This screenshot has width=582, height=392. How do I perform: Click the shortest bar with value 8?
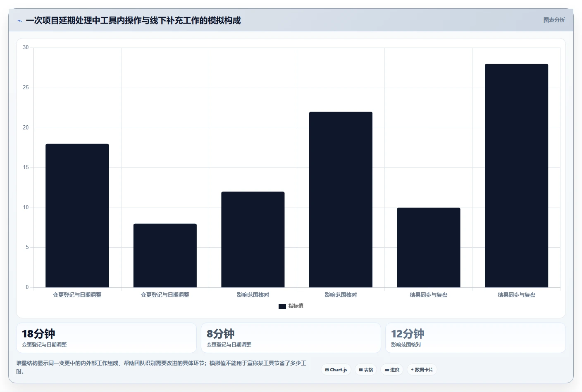pyautogui.click(x=165, y=256)
